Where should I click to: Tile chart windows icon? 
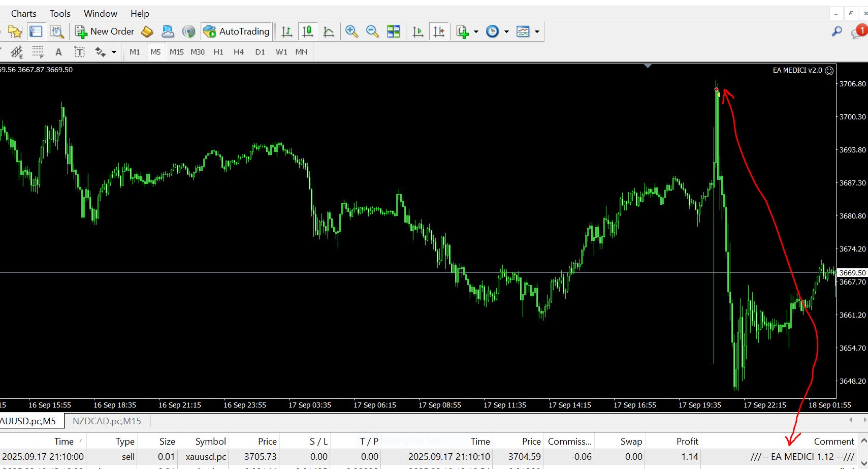coord(394,32)
